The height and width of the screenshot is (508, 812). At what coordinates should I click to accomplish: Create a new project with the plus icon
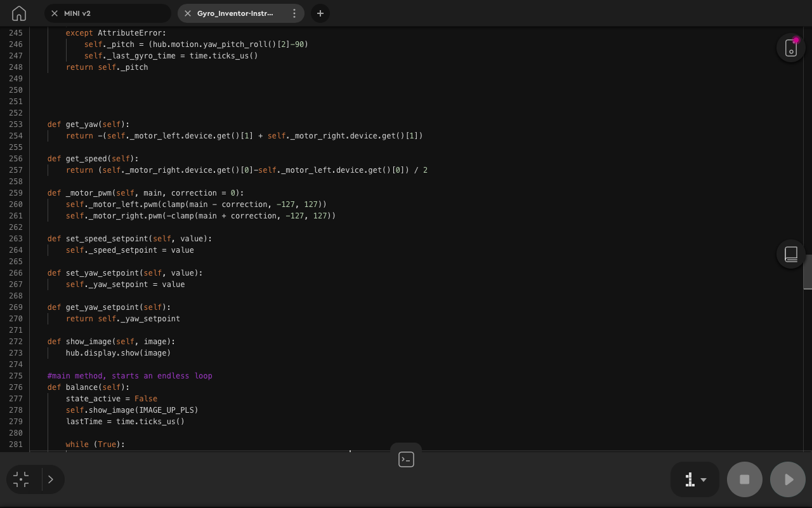tap(320, 13)
